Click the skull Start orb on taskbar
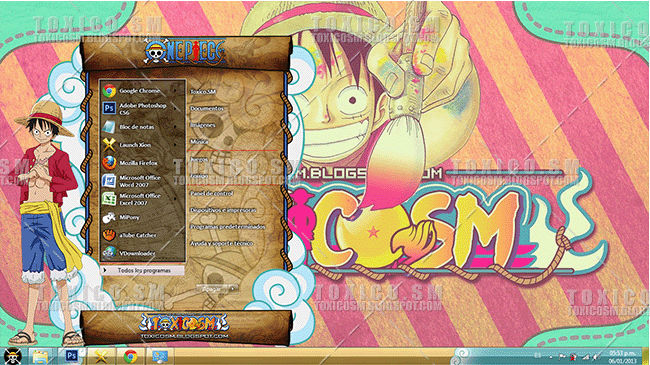The image size is (650, 365). click(12, 356)
